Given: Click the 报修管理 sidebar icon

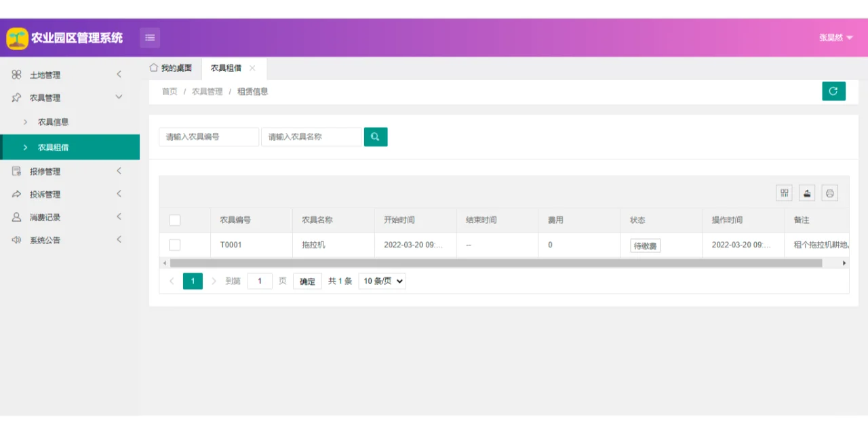Looking at the screenshot, I should pyautogui.click(x=17, y=171).
